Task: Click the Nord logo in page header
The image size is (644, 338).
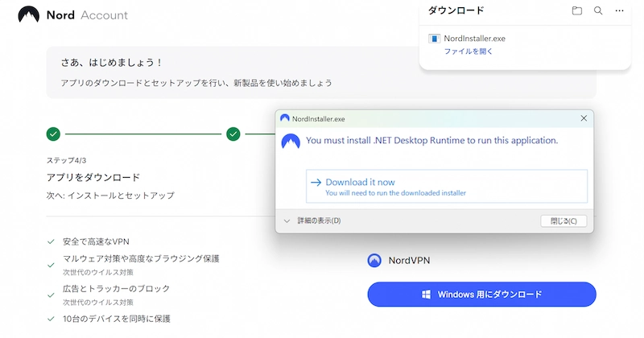Action: (29, 14)
